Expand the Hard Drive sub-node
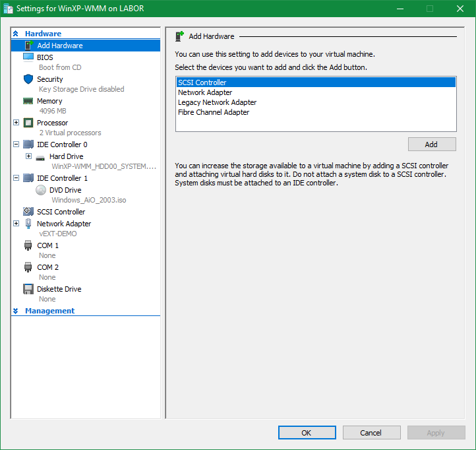Image resolution: width=476 pixels, height=450 pixels. pyautogui.click(x=28, y=156)
